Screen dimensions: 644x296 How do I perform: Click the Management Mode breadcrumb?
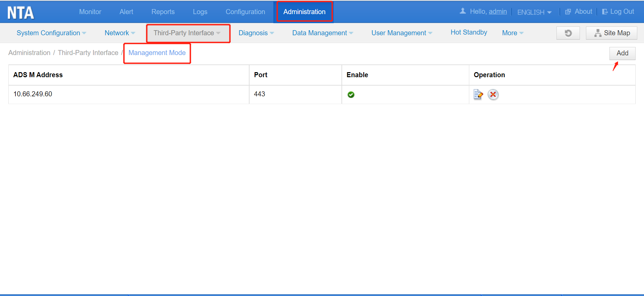[157, 53]
